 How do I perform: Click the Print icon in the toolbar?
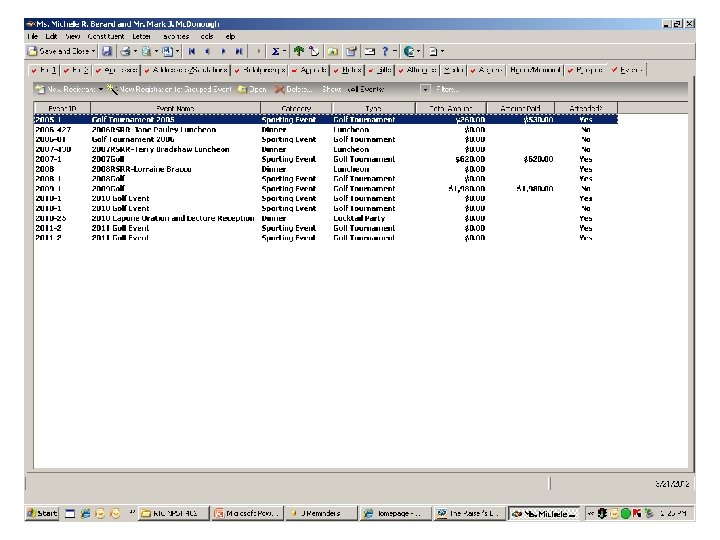pyautogui.click(x=125, y=51)
